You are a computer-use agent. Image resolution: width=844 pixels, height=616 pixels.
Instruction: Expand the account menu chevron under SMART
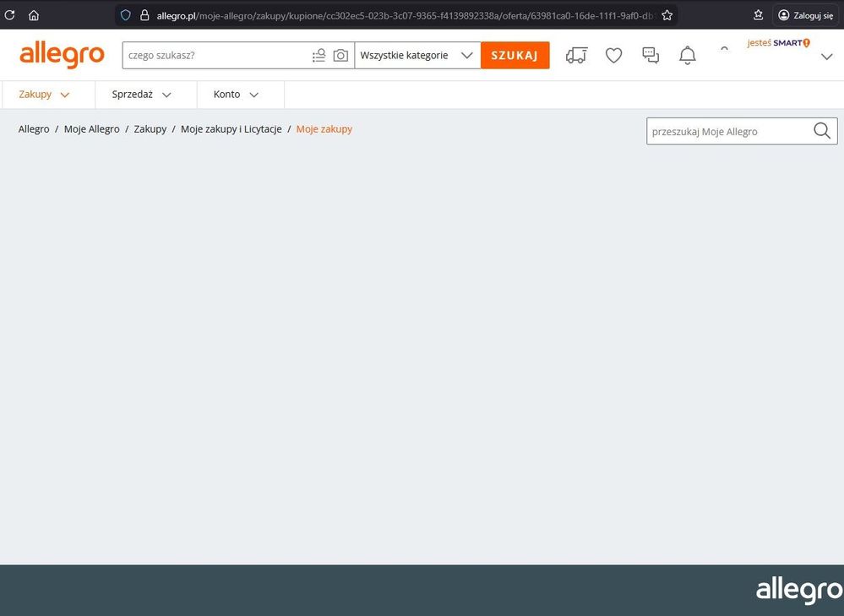click(827, 57)
